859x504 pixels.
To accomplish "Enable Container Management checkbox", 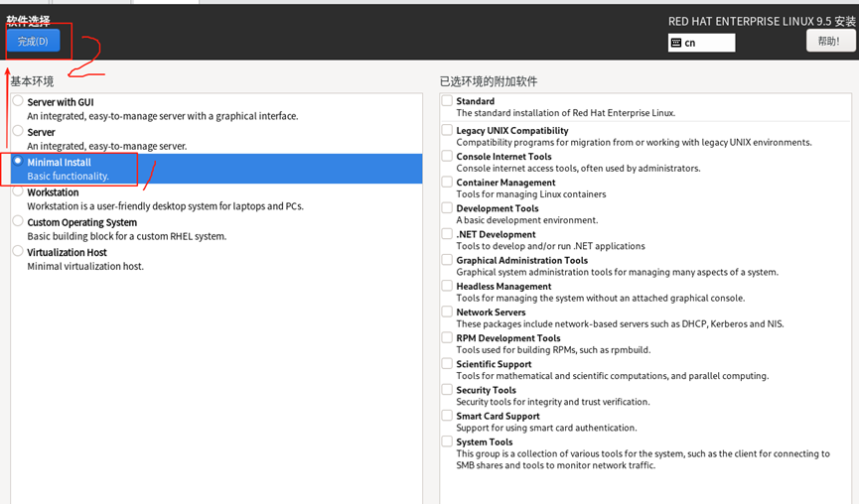I will tap(447, 182).
